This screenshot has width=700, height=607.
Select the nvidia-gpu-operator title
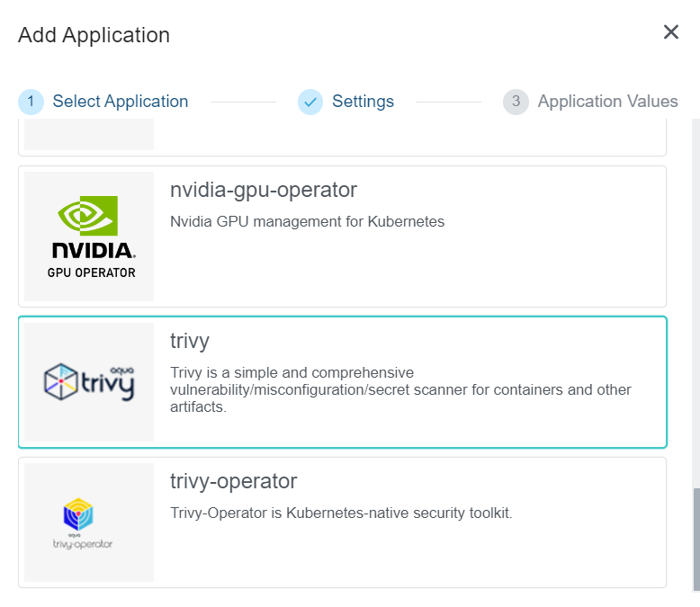tap(264, 191)
